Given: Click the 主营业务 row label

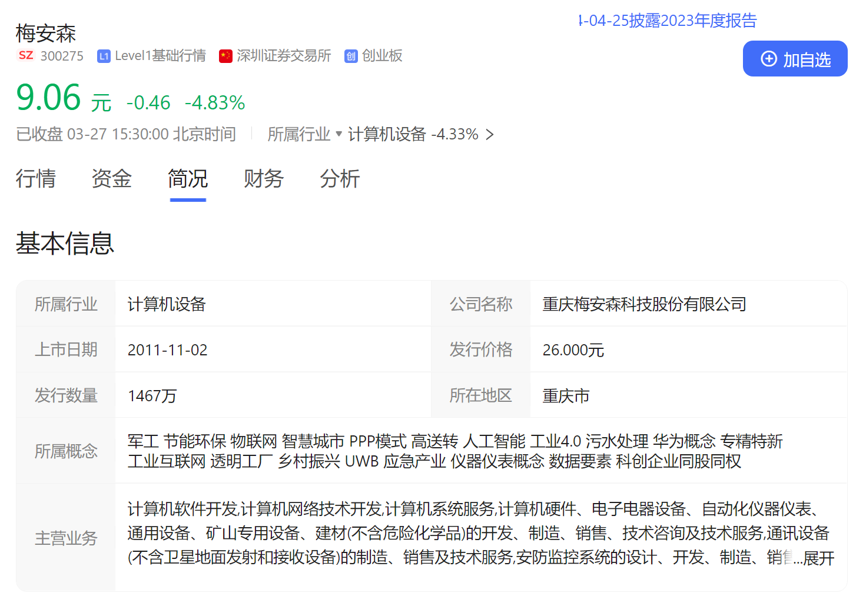Looking at the screenshot, I should [66, 538].
